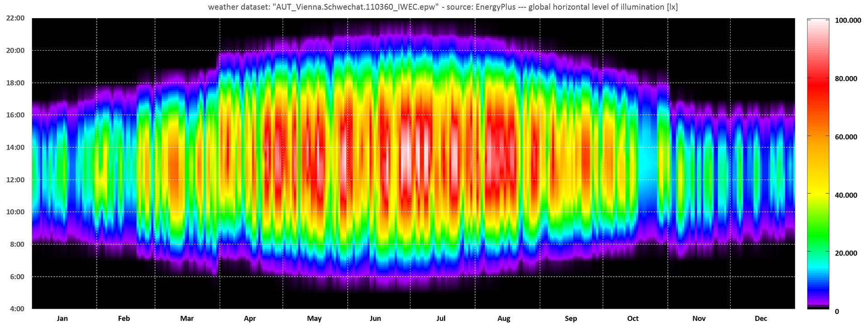Click the 'Feb' month label
868x329 pixels.
[124, 319]
